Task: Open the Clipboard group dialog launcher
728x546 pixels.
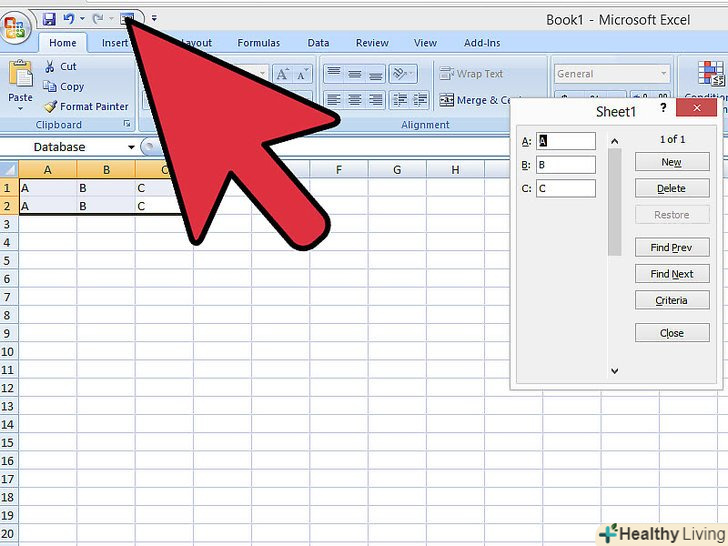Action: 127,124
